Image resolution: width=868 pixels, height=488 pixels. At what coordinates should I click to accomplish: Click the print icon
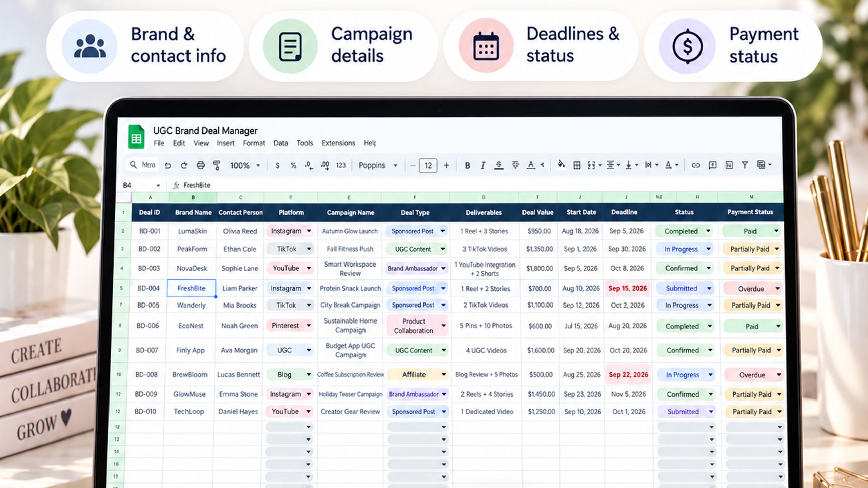click(x=201, y=165)
